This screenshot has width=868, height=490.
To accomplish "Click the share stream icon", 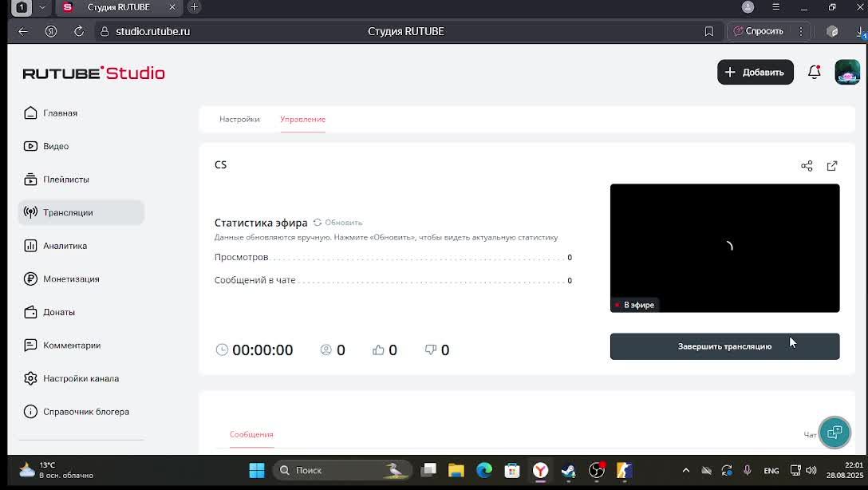I will (807, 165).
